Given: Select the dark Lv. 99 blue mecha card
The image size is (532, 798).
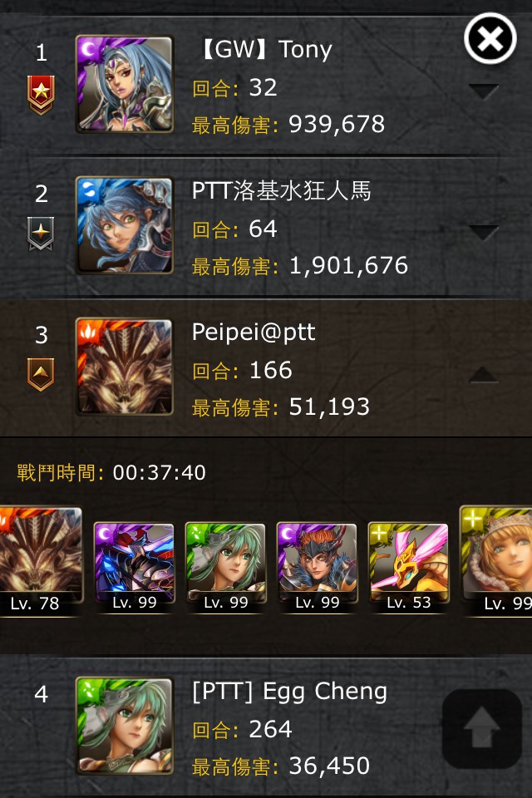Looking at the screenshot, I should [x=135, y=567].
